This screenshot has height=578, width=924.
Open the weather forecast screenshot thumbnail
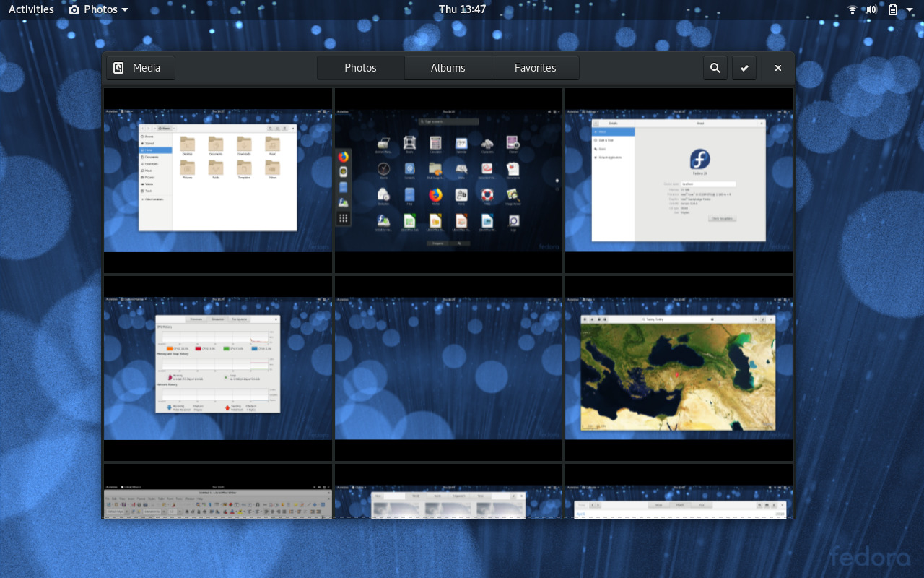click(448, 491)
